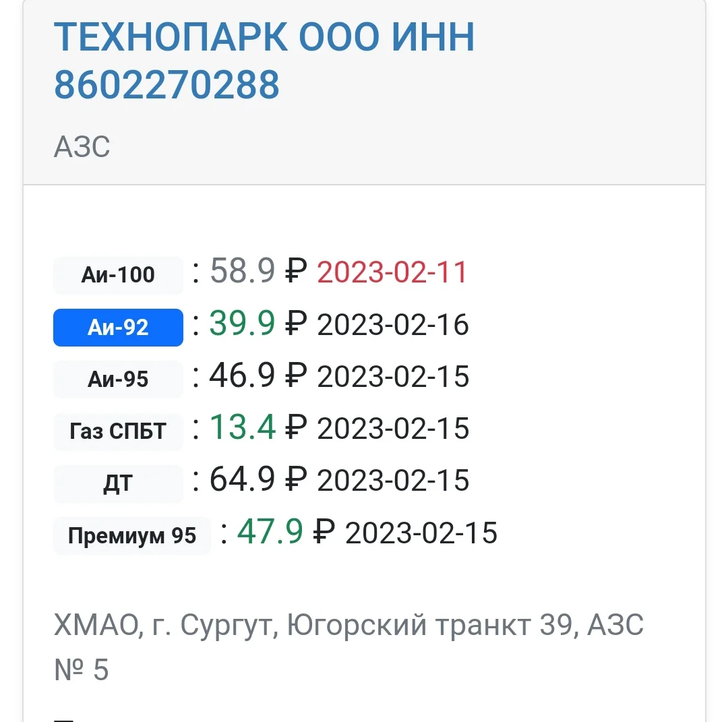Viewport: 728px width, 722px height.
Task: Select the Аи-100 fuel badge
Action: point(118,275)
